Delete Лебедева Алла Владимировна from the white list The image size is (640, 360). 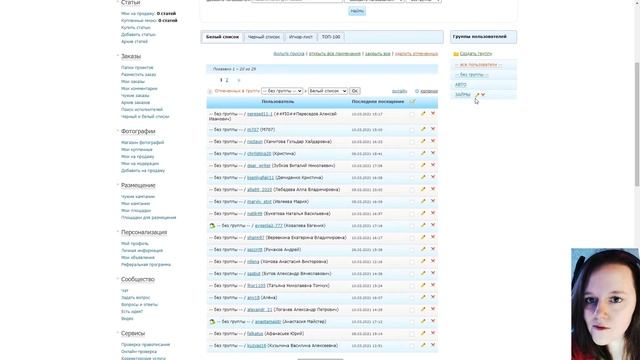coord(433,189)
